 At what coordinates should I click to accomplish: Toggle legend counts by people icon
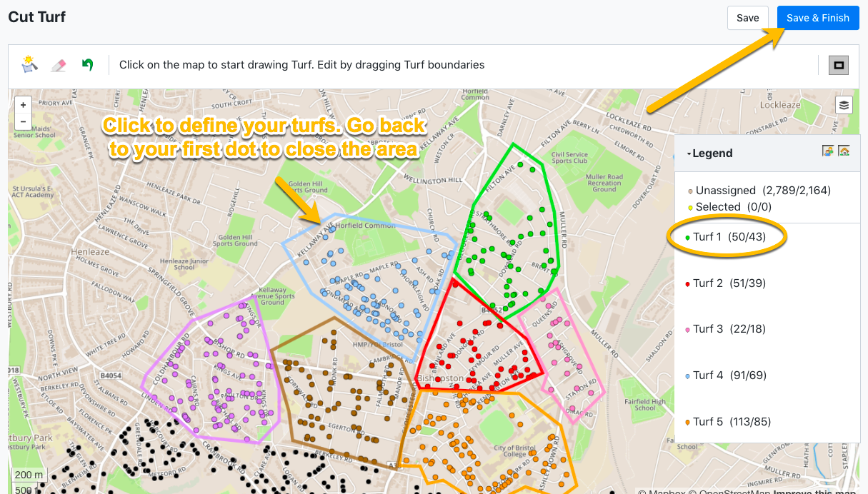(828, 151)
